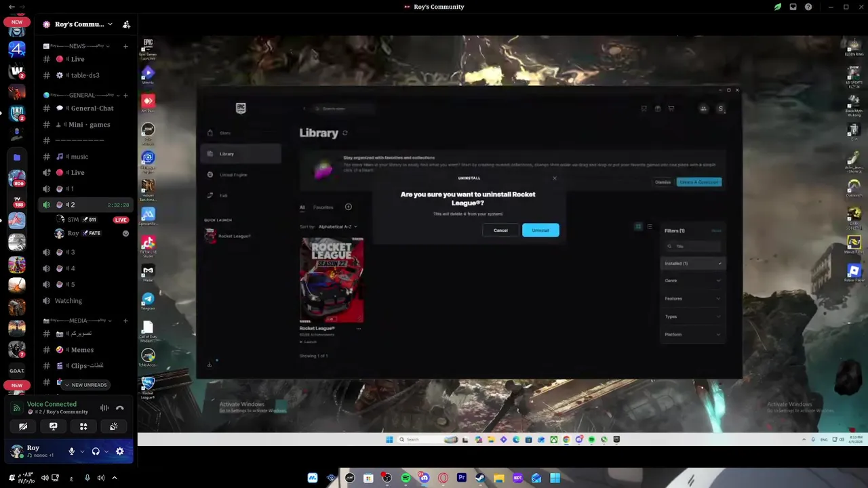Open Steam from the bottom taskbar
Screen dimensions: 868x488
coord(480,478)
